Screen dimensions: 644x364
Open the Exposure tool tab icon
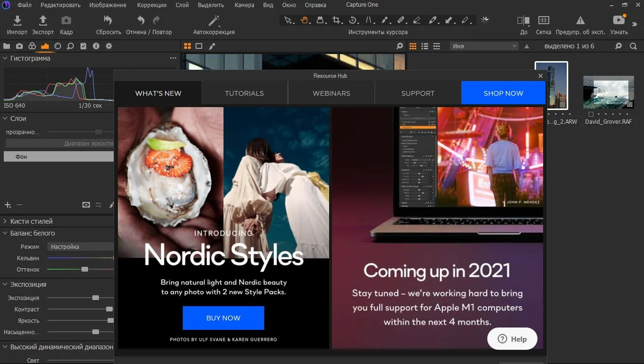45,46
